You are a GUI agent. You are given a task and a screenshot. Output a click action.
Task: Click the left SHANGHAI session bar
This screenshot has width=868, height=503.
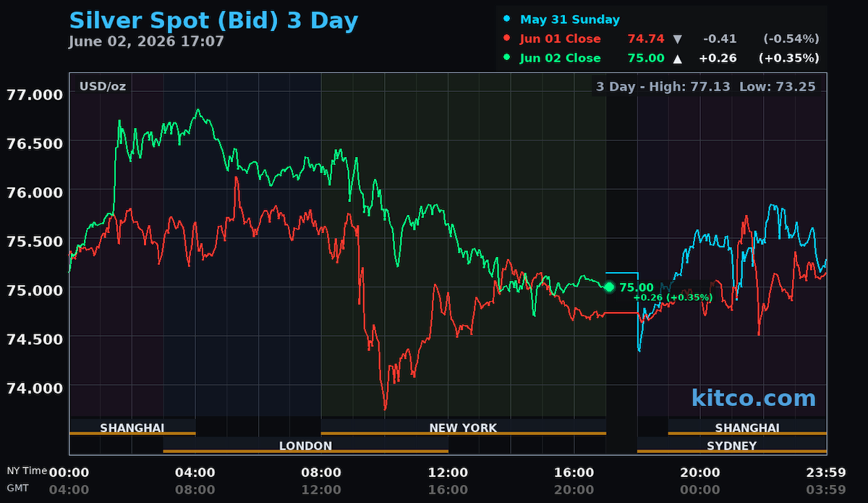(132, 428)
